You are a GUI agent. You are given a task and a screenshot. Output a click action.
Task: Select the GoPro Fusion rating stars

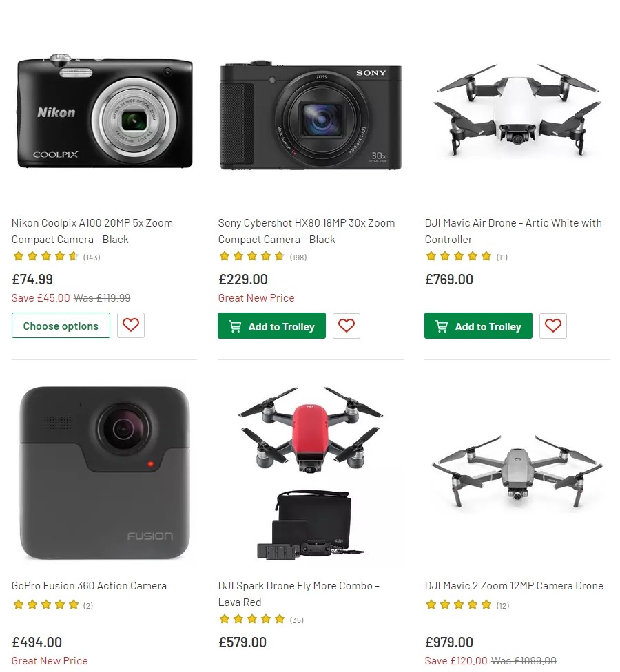coord(47,605)
